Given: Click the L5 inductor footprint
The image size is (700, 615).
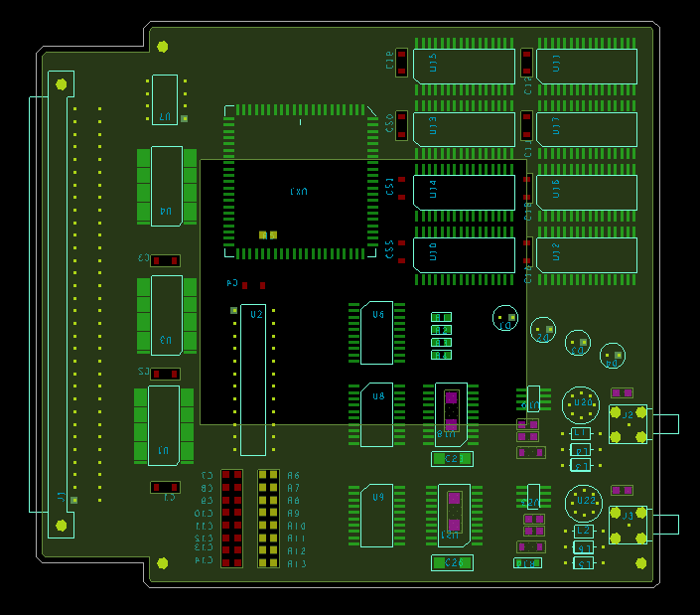Looking at the screenshot, I should (584, 564).
